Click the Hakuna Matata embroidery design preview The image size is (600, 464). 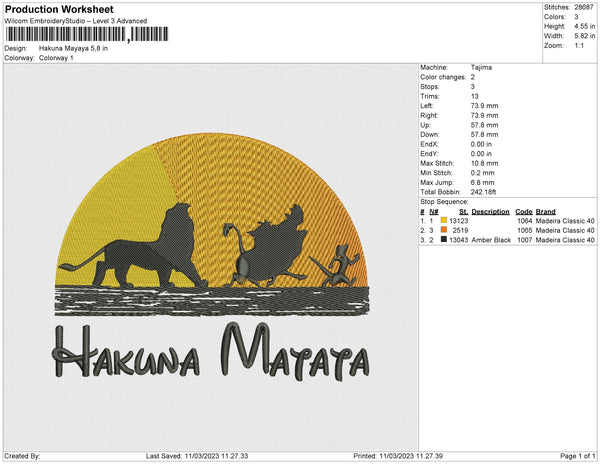pos(212,257)
